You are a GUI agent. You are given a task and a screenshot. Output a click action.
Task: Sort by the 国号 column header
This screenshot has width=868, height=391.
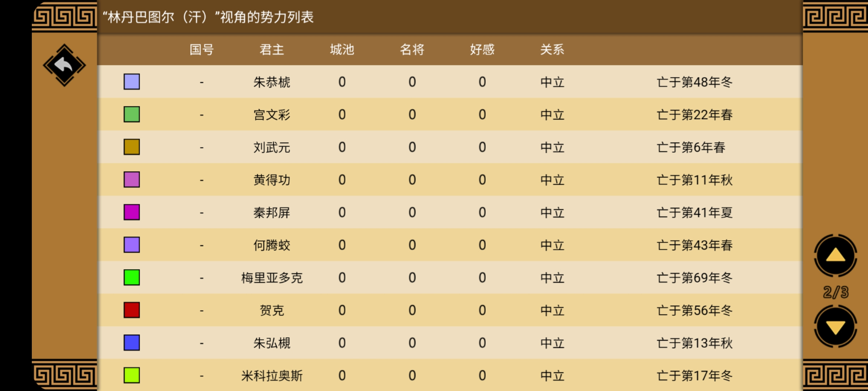click(x=202, y=49)
